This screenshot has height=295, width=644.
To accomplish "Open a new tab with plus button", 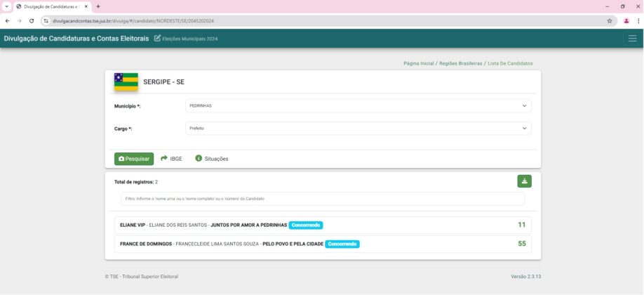I will 98,6.
